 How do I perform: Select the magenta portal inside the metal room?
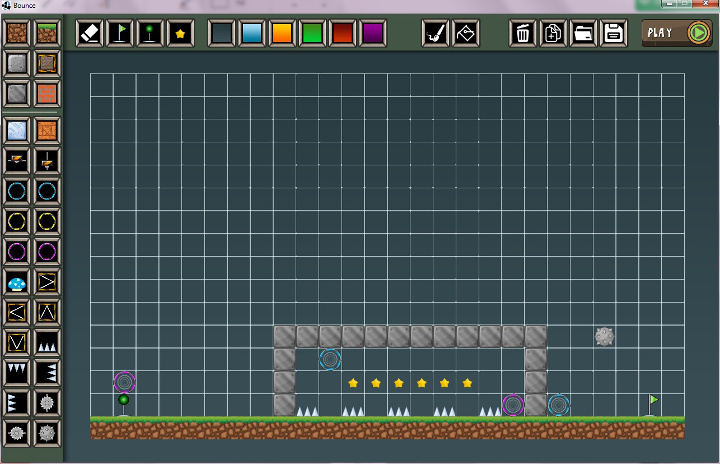513,405
